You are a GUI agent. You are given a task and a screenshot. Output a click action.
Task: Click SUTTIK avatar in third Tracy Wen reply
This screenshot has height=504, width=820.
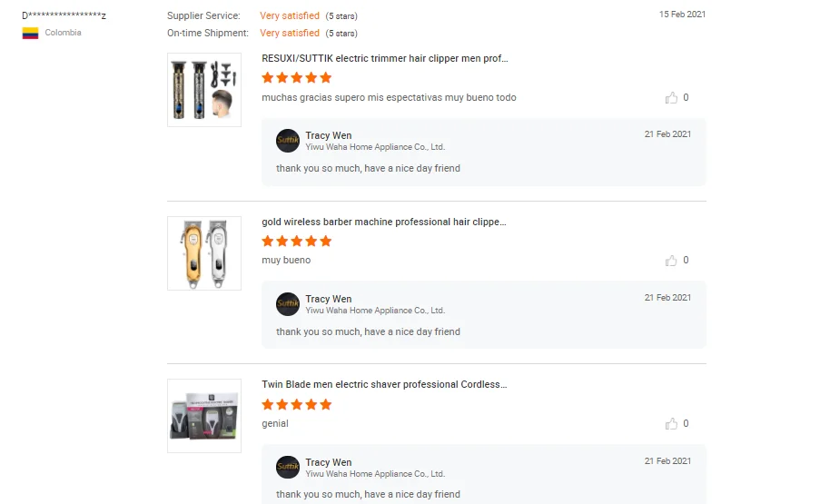click(288, 468)
